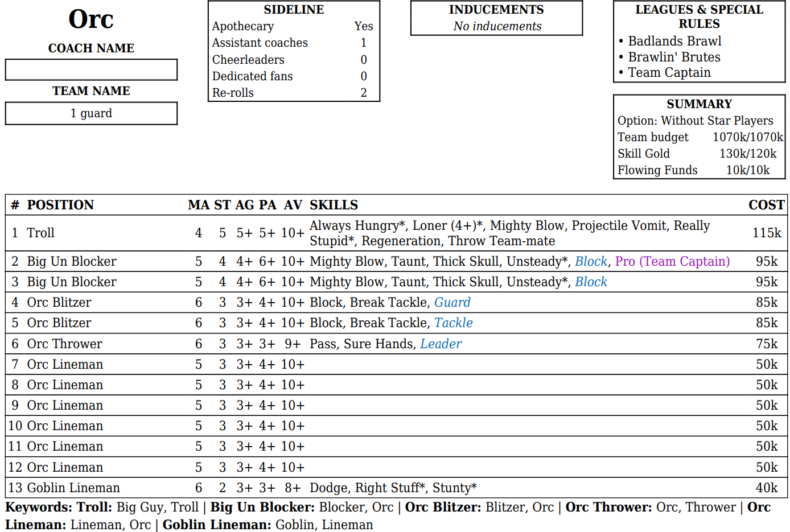
Task: Click the blue Block skill in row 3
Action: pos(591,282)
